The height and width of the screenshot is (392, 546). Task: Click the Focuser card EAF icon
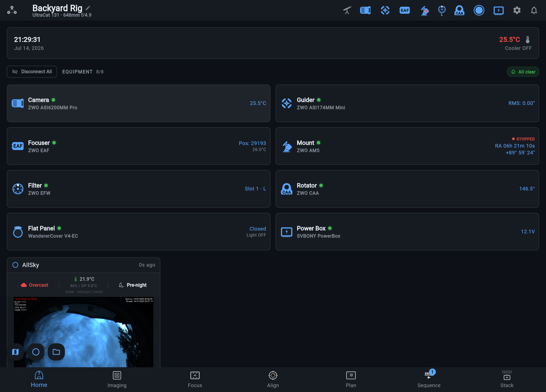tap(18, 146)
